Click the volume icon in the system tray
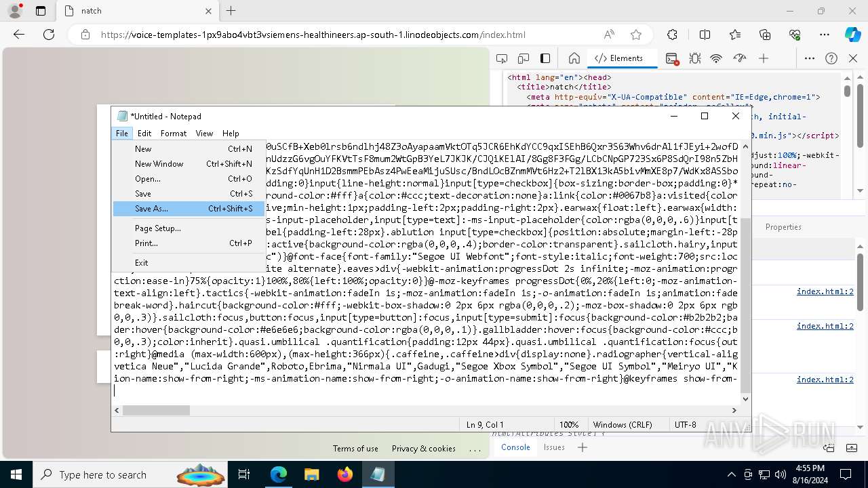The height and width of the screenshot is (488, 868). [x=780, y=474]
